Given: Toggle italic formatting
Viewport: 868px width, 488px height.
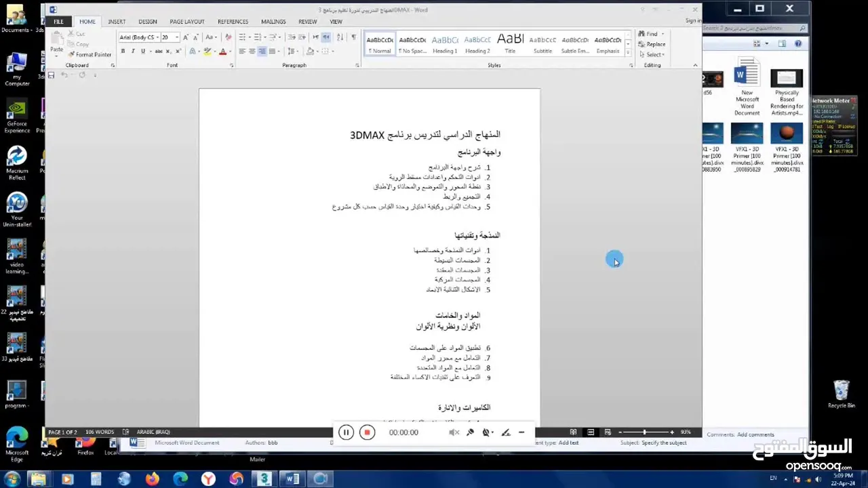Looking at the screenshot, I should pyautogui.click(x=133, y=52).
